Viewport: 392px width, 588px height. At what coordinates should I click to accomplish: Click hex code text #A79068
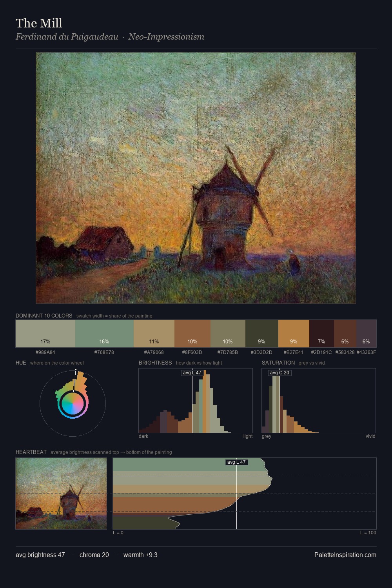[154, 352]
